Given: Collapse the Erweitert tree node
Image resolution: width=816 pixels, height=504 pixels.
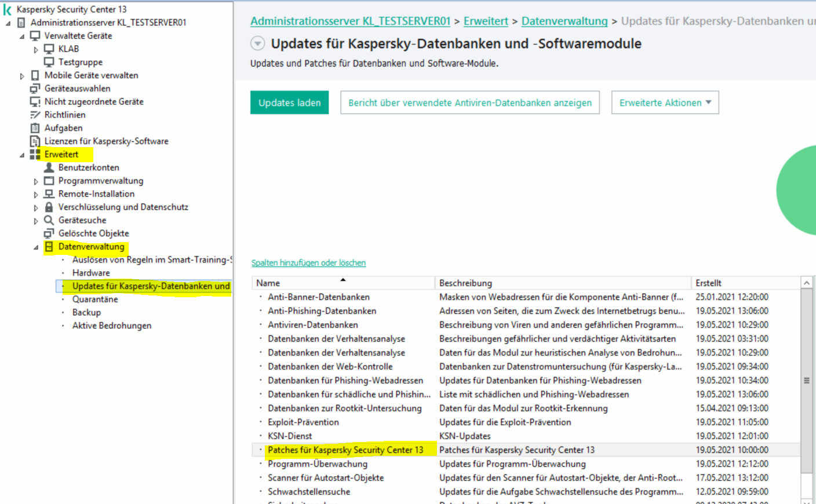Looking at the screenshot, I should (22, 155).
